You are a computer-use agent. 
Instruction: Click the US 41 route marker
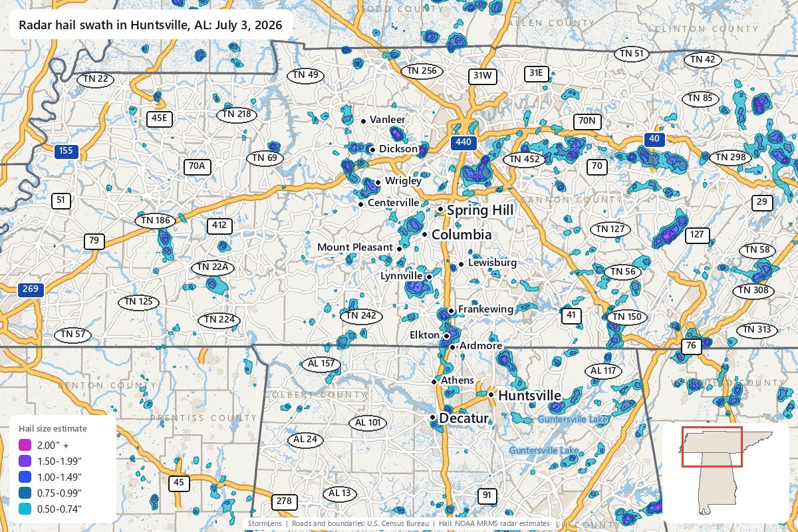[571, 315]
